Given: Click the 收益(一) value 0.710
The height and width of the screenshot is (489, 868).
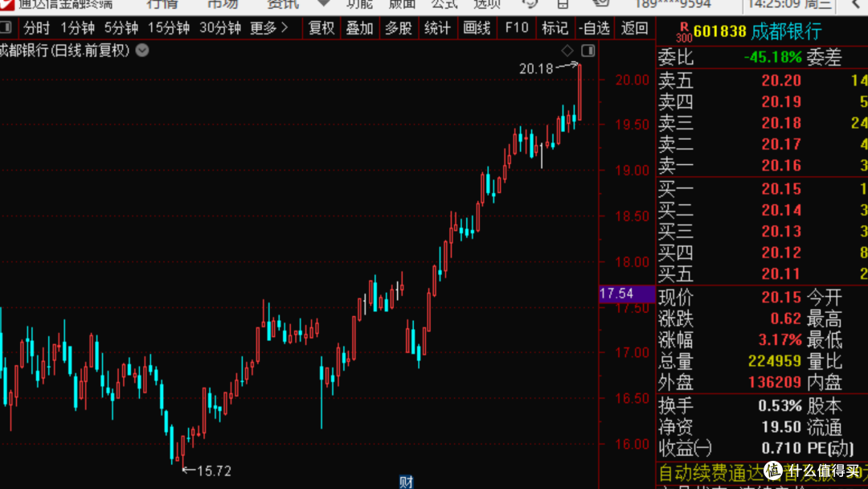Looking at the screenshot, I should click(781, 448).
